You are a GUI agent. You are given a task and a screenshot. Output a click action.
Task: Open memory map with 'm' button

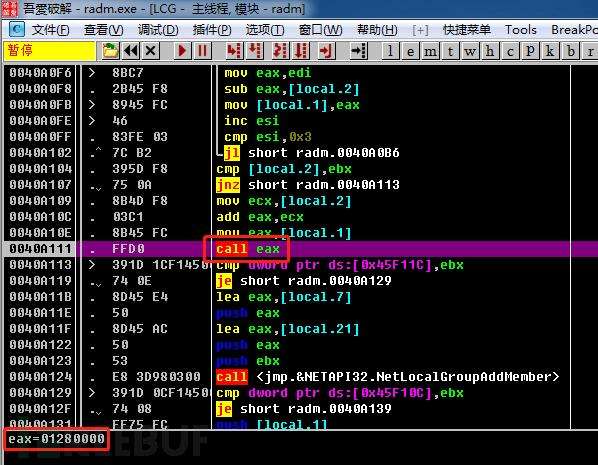click(x=431, y=51)
